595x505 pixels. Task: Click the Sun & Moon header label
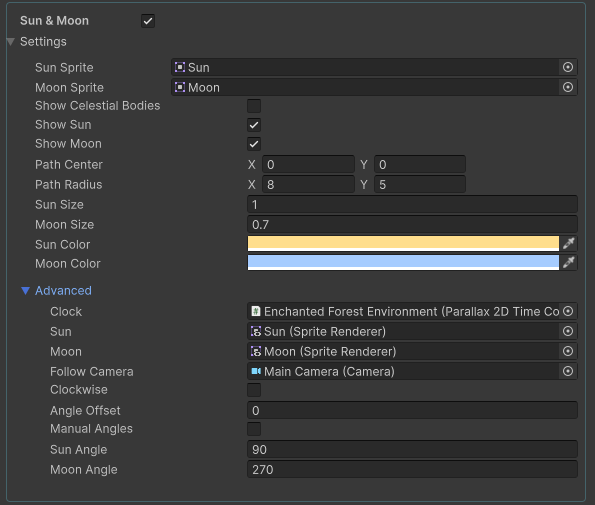coord(54,20)
